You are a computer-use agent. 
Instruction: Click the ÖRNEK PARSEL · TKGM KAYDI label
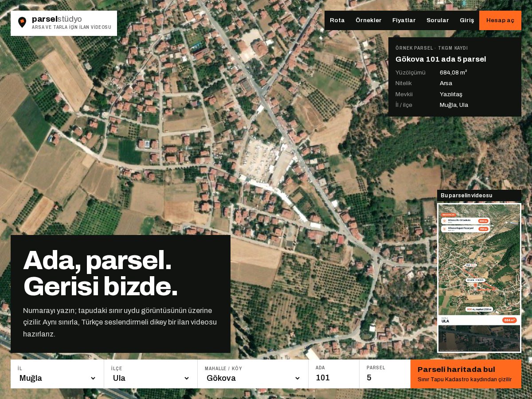tap(431, 48)
